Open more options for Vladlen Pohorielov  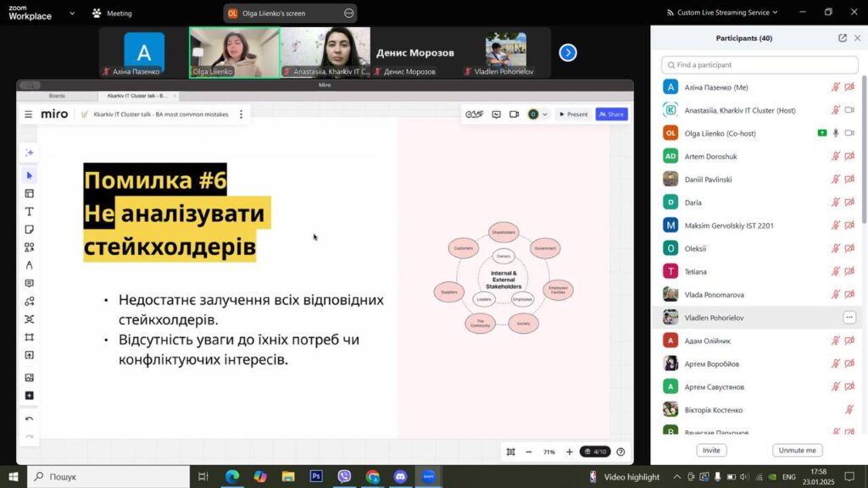[x=849, y=318]
